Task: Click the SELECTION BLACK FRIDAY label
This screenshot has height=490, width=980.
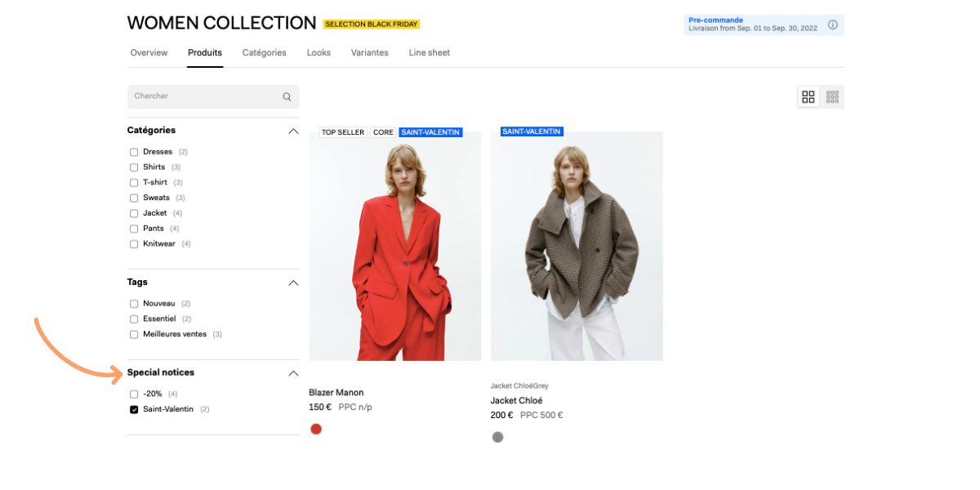Action: coord(372,24)
